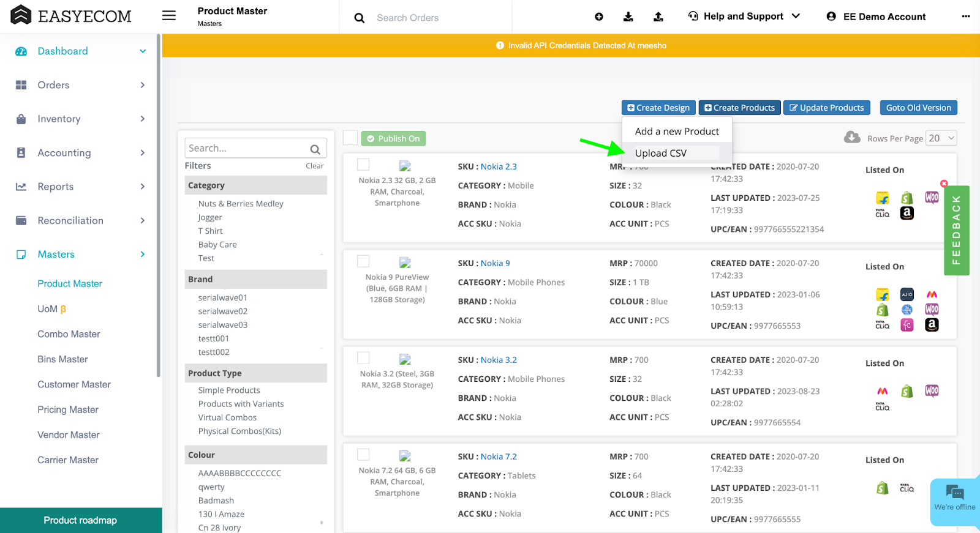This screenshot has height=533, width=980.
Task: Click the Publish On button
Action: click(x=393, y=139)
